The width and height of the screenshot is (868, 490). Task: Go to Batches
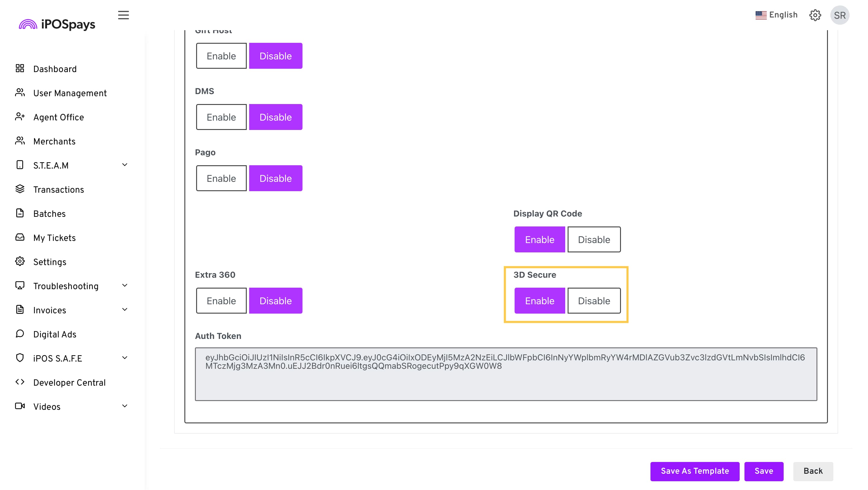[49, 214]
